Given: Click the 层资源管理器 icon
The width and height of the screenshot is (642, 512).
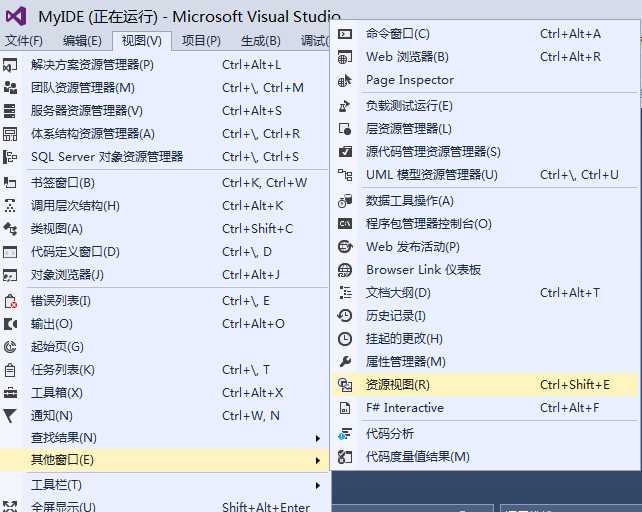Looking at the screenshot, I should 345,129.
